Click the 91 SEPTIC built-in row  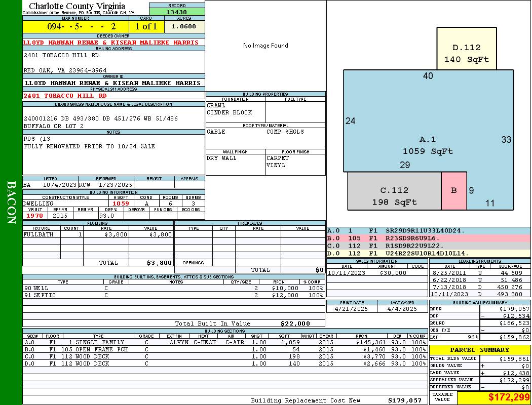pos(174,296)
